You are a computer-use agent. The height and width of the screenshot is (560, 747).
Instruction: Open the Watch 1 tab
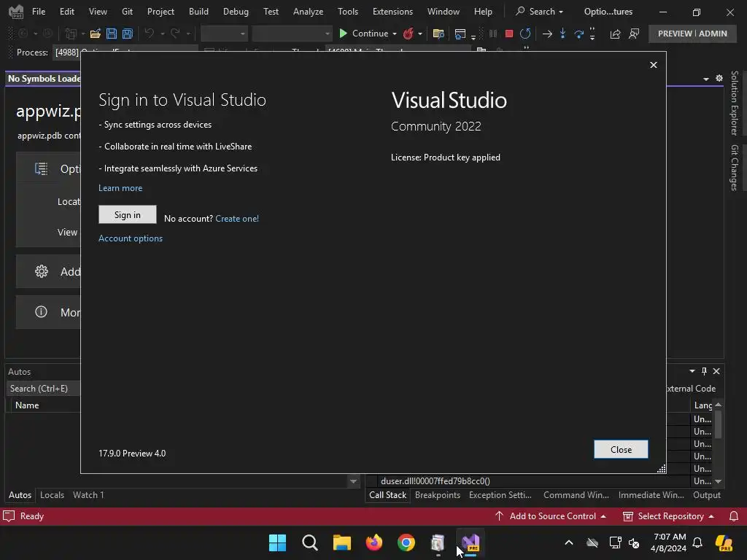pyautogui.click(x=88, y=495)
